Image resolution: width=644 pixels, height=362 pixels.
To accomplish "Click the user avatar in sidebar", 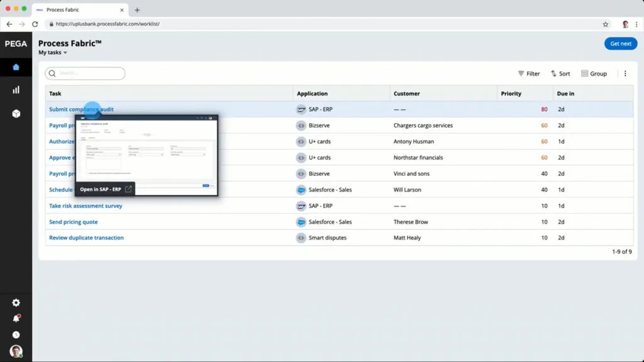I will (16, 351).
